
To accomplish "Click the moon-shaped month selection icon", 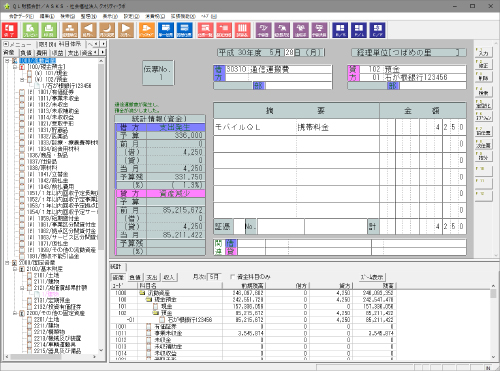I will 107,30.
